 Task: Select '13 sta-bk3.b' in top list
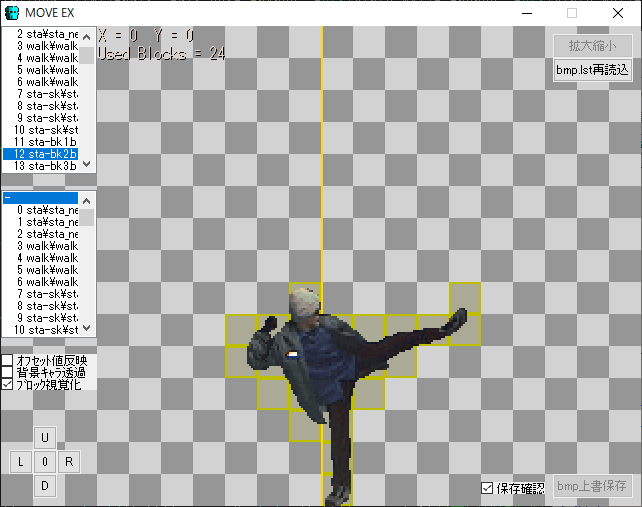[40, 166]
